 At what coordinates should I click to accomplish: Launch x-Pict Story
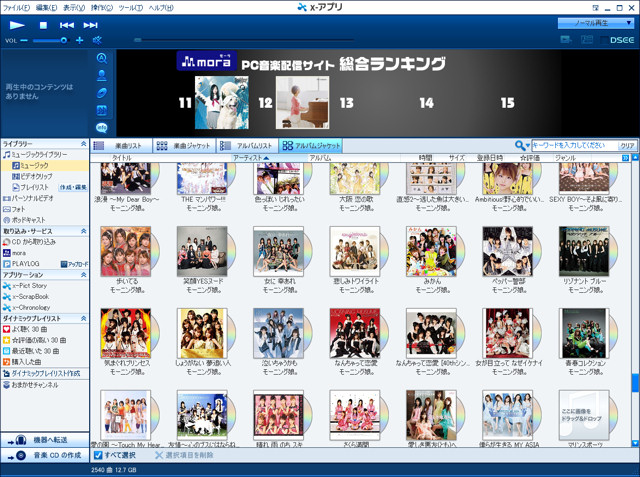24,286
